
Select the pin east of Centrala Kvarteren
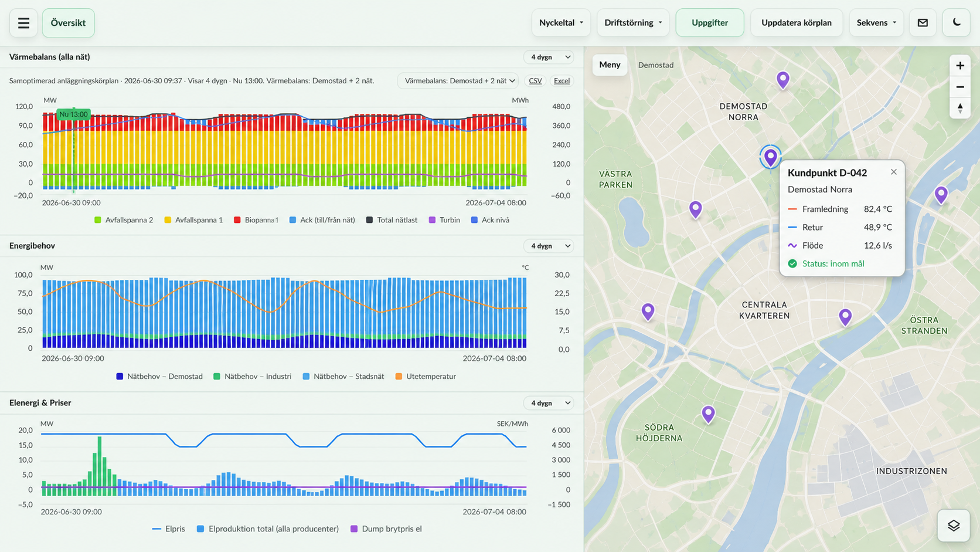[845, 317]
